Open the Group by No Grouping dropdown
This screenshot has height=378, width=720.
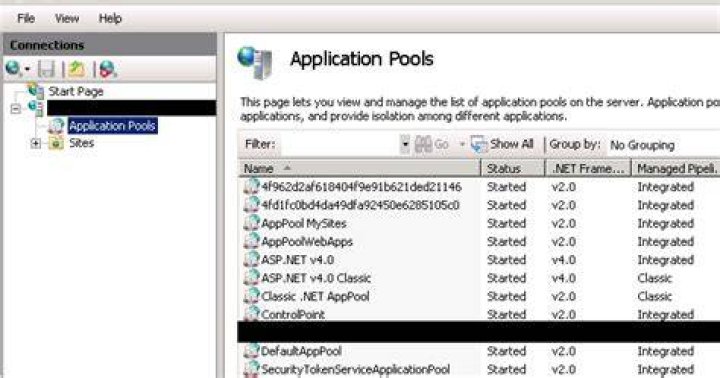click(664, 145)
